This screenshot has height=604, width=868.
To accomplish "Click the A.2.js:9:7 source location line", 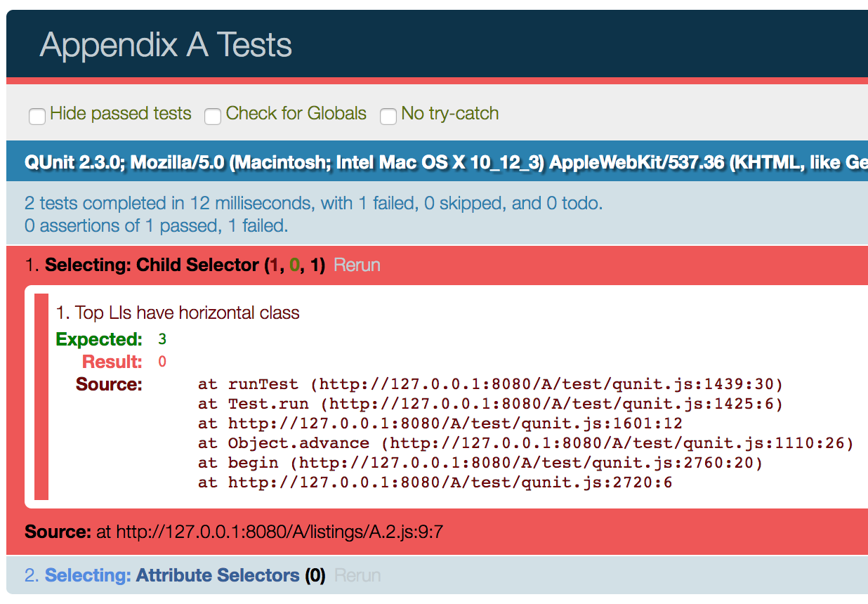I will (x=234, y=532).
